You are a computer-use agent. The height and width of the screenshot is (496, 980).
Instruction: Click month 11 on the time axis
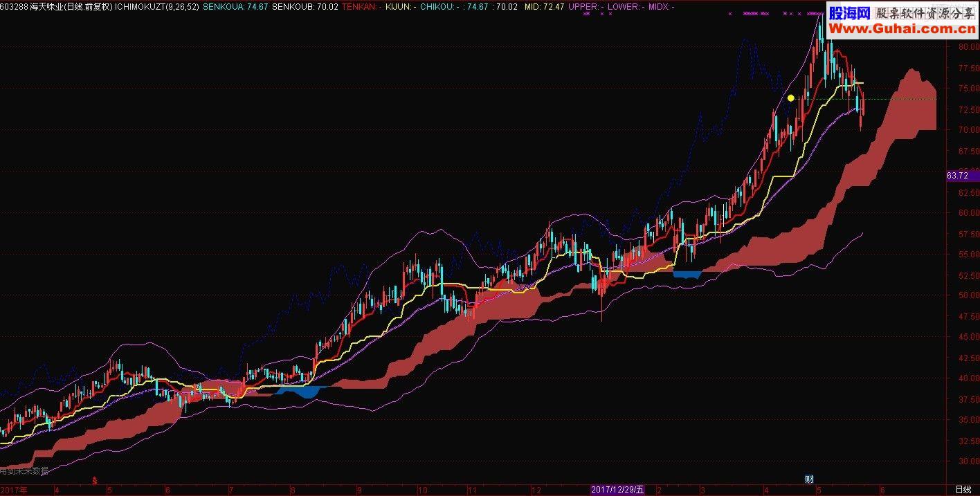(x=473, y=490)
